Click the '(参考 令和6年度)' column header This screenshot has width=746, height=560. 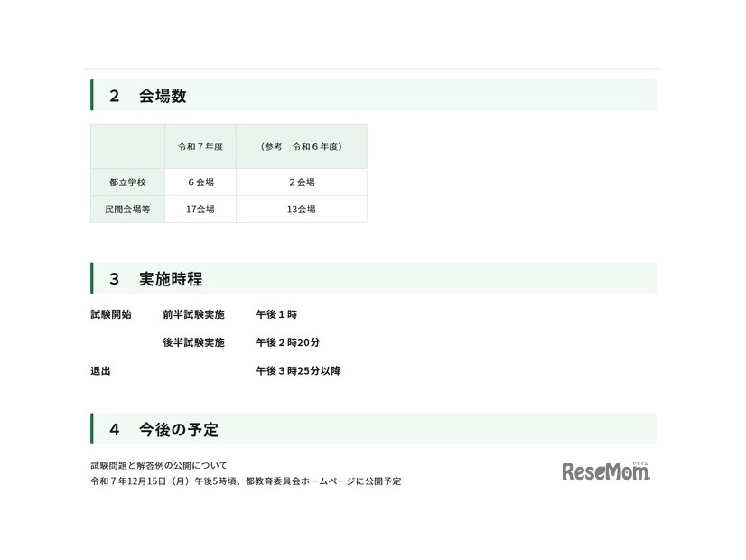pos(301,146)
